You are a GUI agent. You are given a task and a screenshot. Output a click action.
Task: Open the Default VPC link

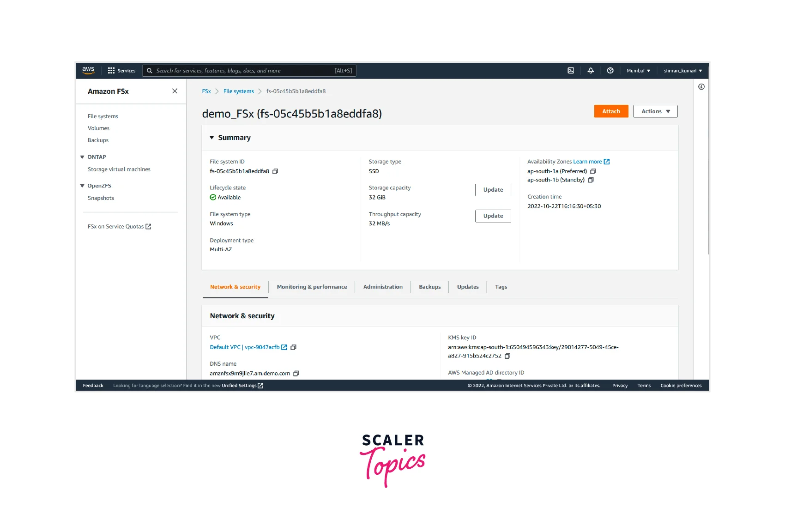(x=245, y=347)
